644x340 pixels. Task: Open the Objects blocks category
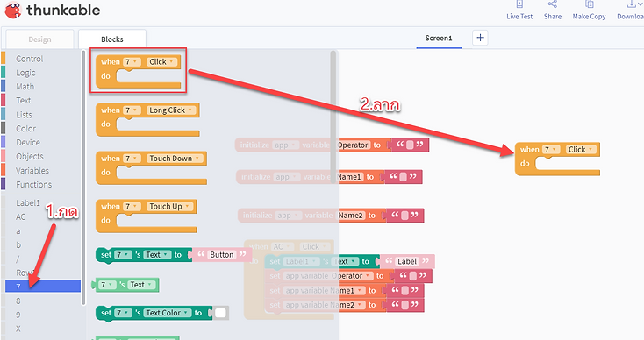tap(30, 156)
